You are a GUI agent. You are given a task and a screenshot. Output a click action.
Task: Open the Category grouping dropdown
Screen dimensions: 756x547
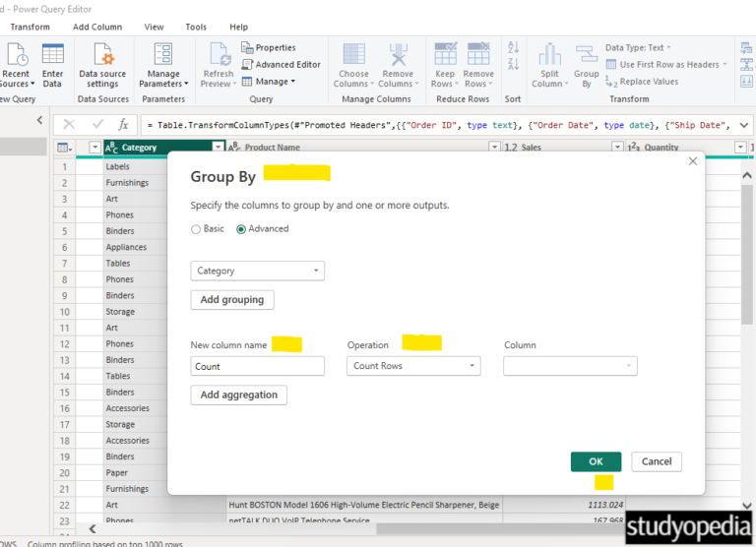[x=258, y=271]
